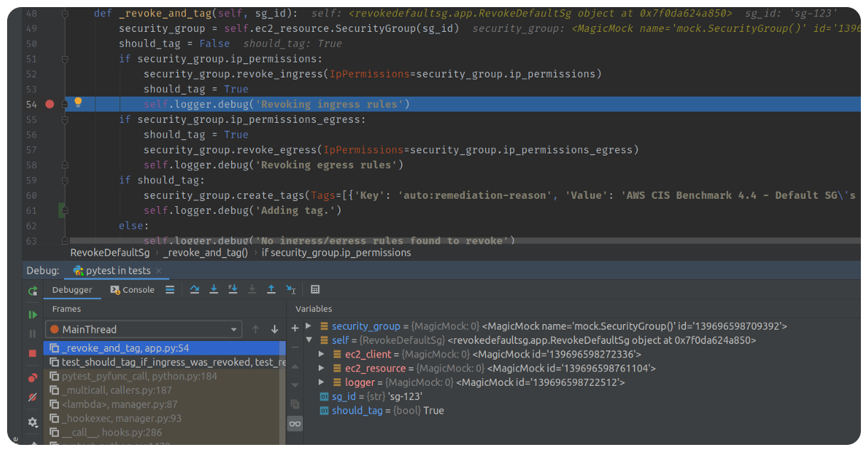Viewport: 868px width, 452px height.
Task: Add a new watch with plus icon
Action: (x=295, y=328)
